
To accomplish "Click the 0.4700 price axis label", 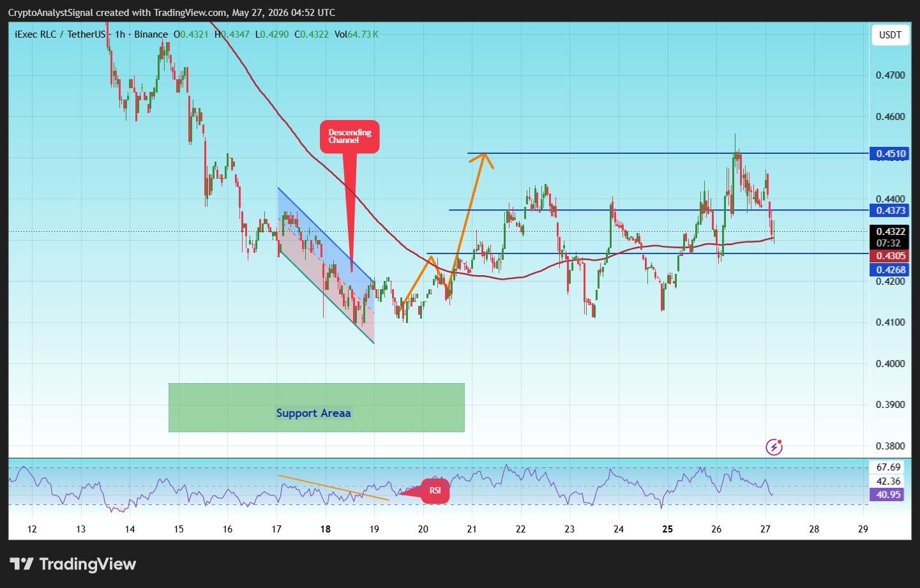I will (890, 75).
